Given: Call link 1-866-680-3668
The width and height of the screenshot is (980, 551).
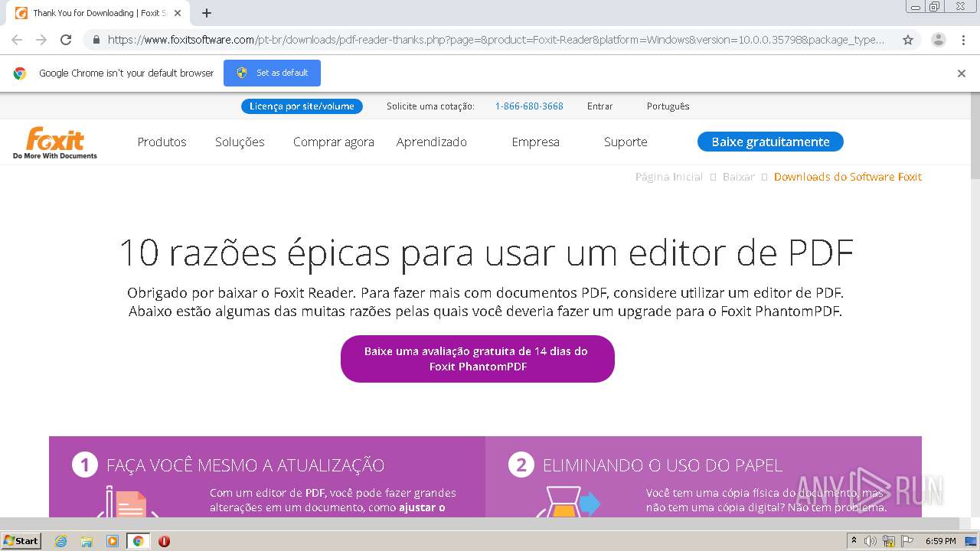Looking at the screenshot, I should [x=529, y=106].
